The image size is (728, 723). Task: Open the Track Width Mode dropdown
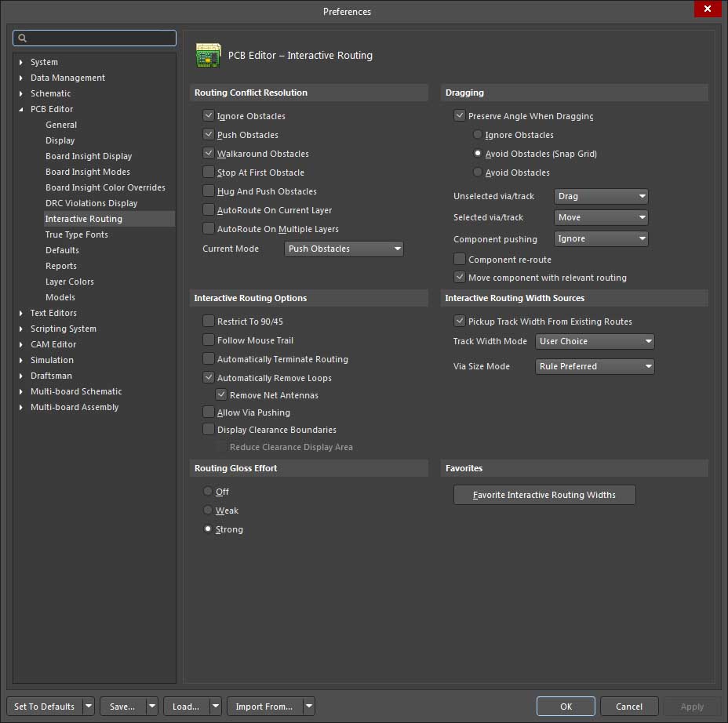595,341
